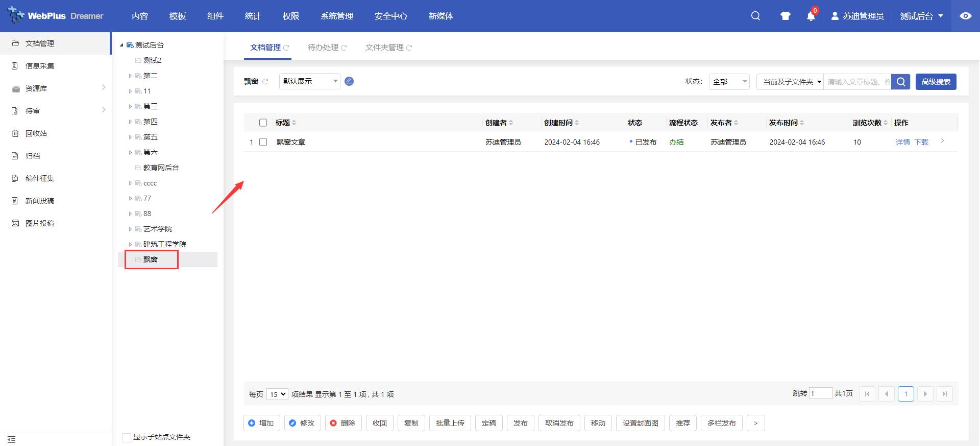
Task: Select 教育网后台 folder in the tree
Action: (161, 168)
